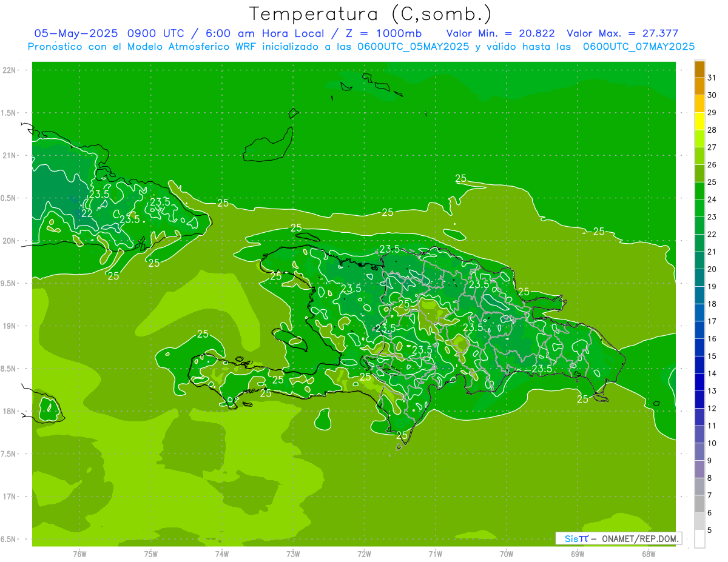Click the 69W longitude axis label

point(578,554)
